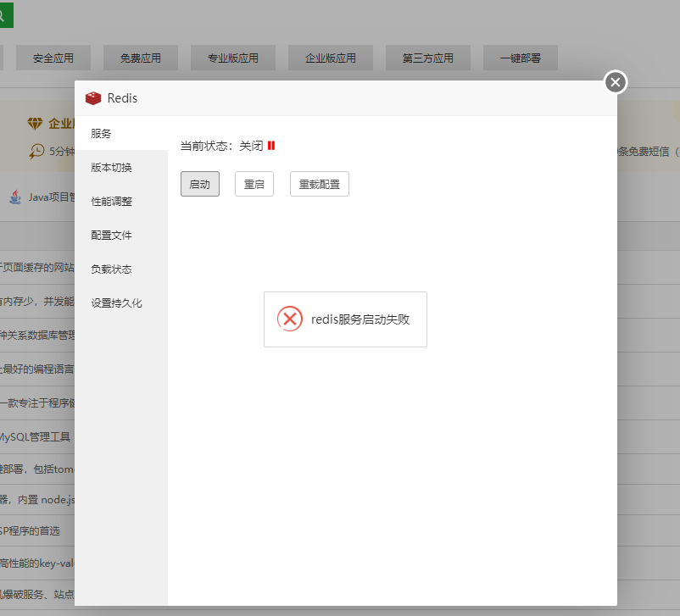Click the green search button at top left
This screenshot has height=616, width=680.
[5, 15]
